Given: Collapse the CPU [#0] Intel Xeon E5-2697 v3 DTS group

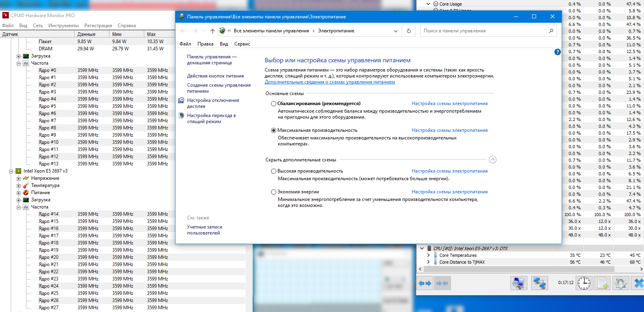Looking at the screenshot, I should tap(422, 248).
